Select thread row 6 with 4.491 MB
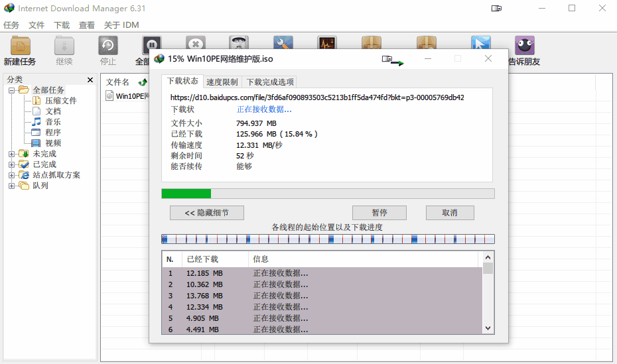This screenshot has width=617, height=364. pos(322,330)
